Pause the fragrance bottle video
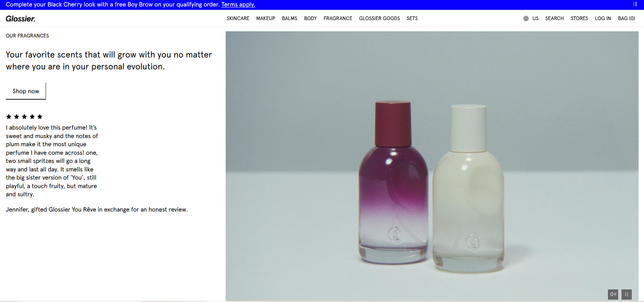 627,294
